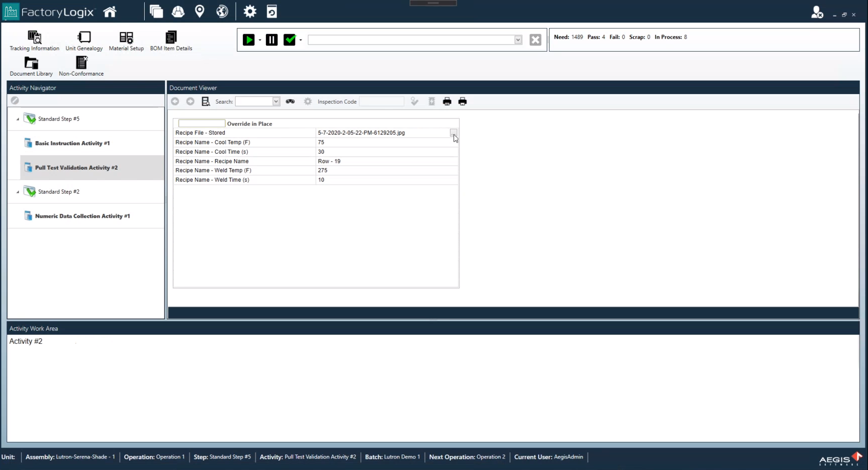Image resolution: width=868 pixels, height=470 pixels.
Task: Open the globe navigation icon in the header
Action: coord(222,11)
